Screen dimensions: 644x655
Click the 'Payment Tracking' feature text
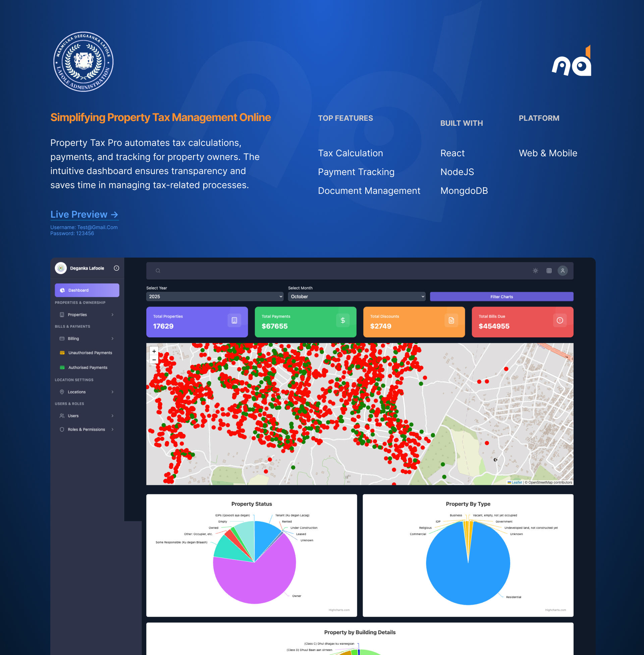point(357,172)
